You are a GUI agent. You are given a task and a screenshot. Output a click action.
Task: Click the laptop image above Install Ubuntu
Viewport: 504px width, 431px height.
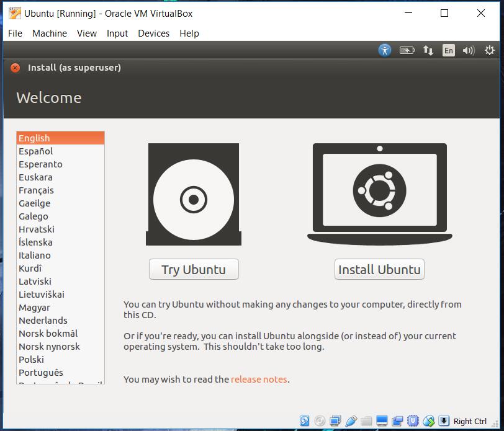(380, 194)
